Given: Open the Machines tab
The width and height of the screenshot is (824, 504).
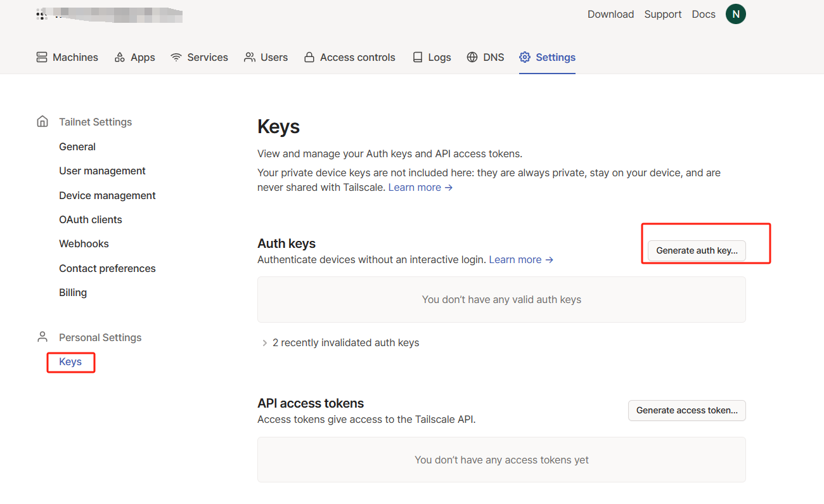Looking at the screenshot, I should (x=67, y=57).
